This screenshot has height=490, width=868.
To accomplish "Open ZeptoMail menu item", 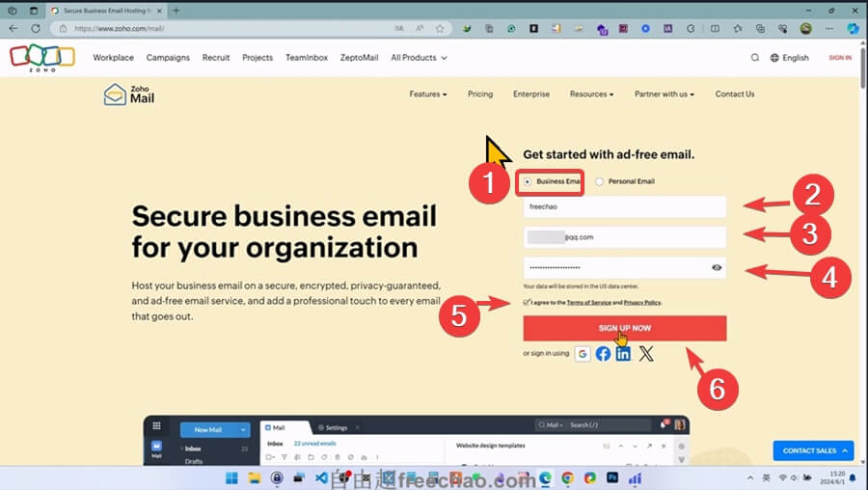I will point(360,58).
